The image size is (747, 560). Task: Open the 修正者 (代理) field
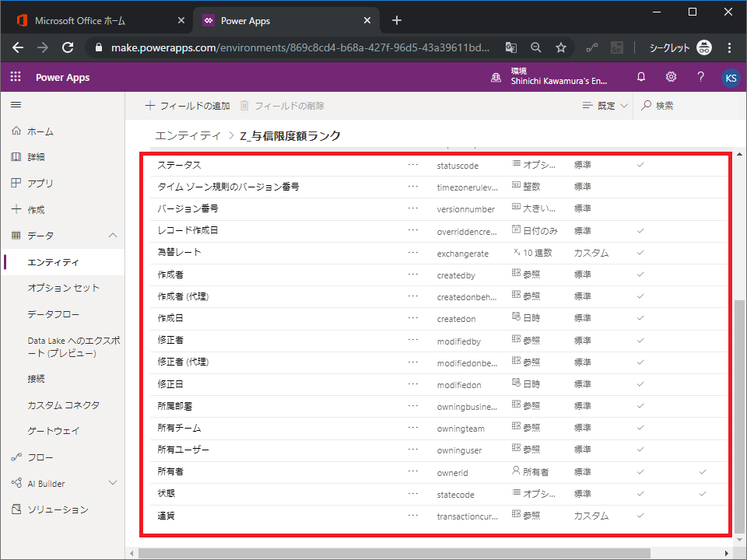pyautogui.click(x=183, y=362)
